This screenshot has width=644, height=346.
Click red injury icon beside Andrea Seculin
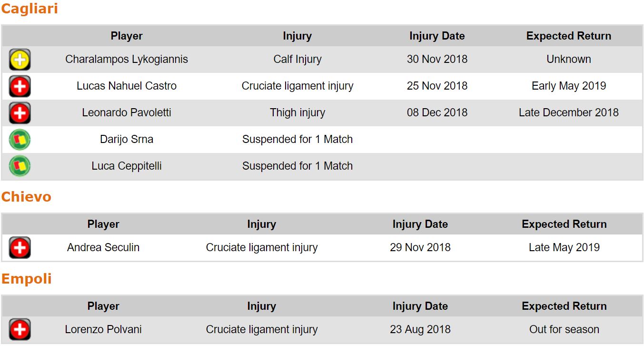click(x=20, y=248)
